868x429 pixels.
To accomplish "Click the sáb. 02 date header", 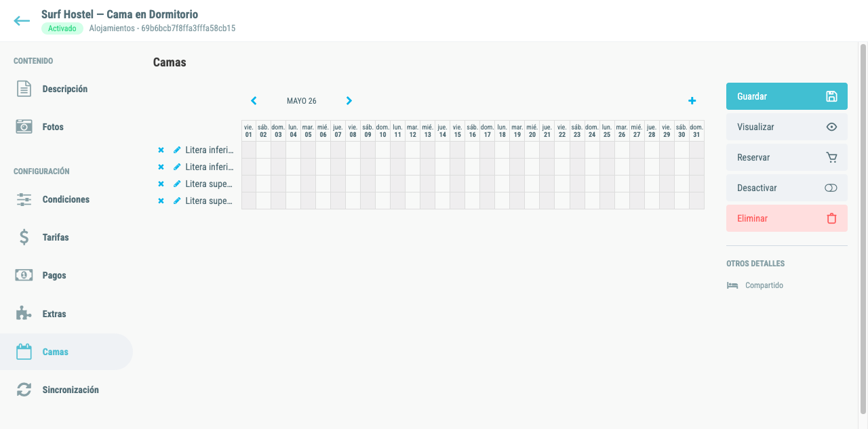I will 264,131.
